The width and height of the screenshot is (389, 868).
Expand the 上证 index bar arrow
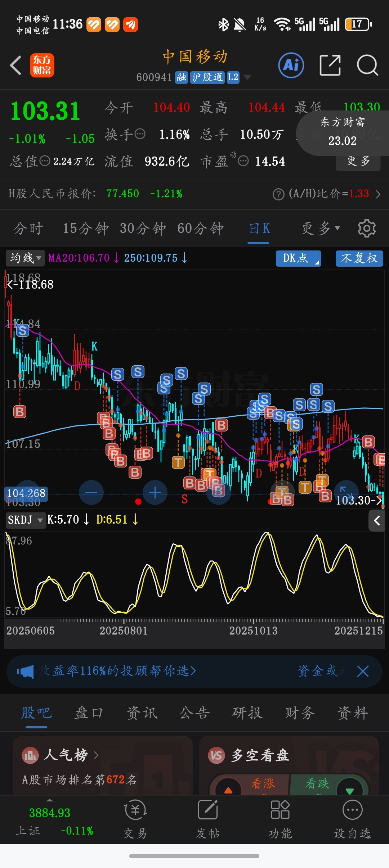[x=50, y=800]
